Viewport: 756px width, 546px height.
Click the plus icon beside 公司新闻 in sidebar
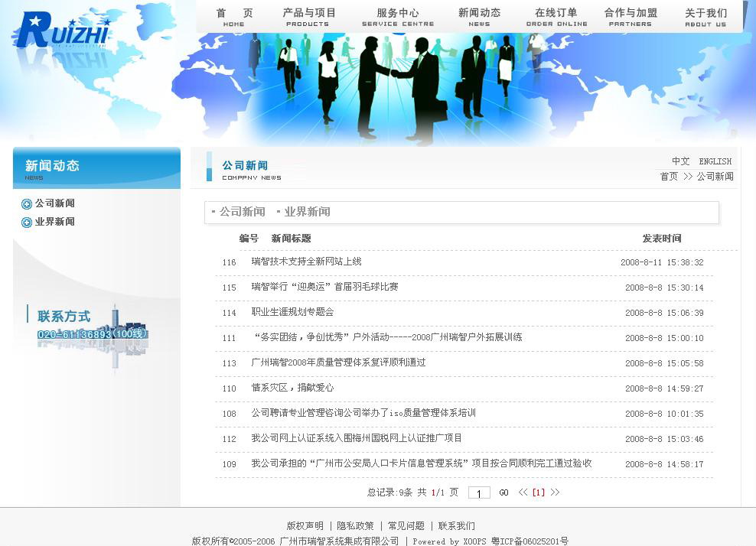point(27,204)
